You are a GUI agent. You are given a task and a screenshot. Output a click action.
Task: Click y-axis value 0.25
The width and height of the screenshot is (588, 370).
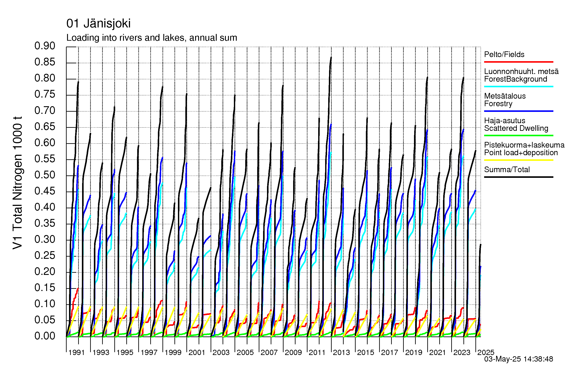[x=45, y=256]
